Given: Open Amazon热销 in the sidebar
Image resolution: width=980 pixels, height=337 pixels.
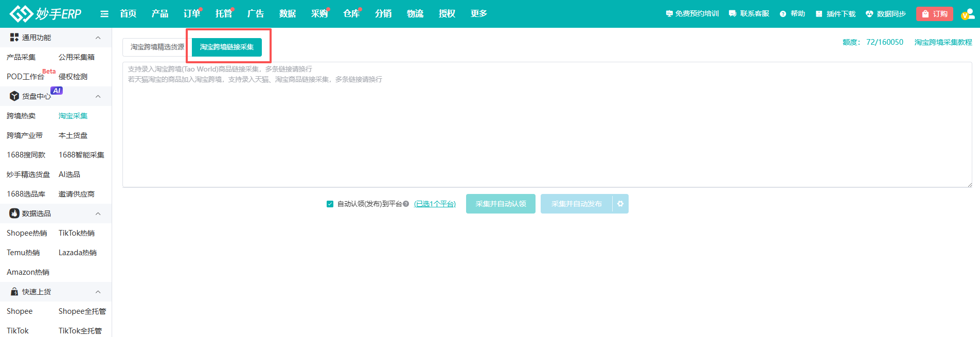Looking at the screenshot, I should click(x=28, y=272).
